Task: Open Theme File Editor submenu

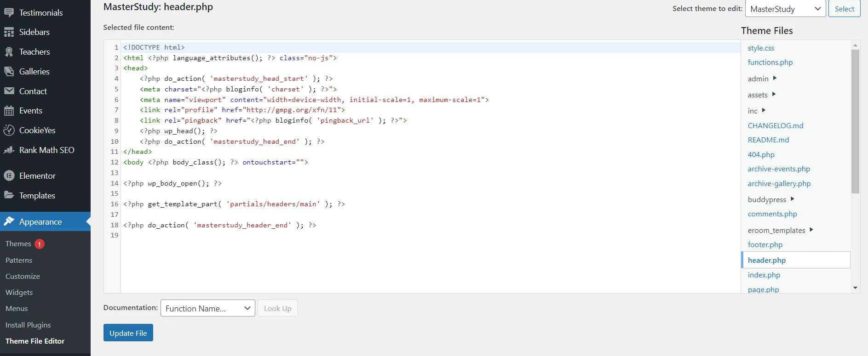Action: tap(35, 341)
